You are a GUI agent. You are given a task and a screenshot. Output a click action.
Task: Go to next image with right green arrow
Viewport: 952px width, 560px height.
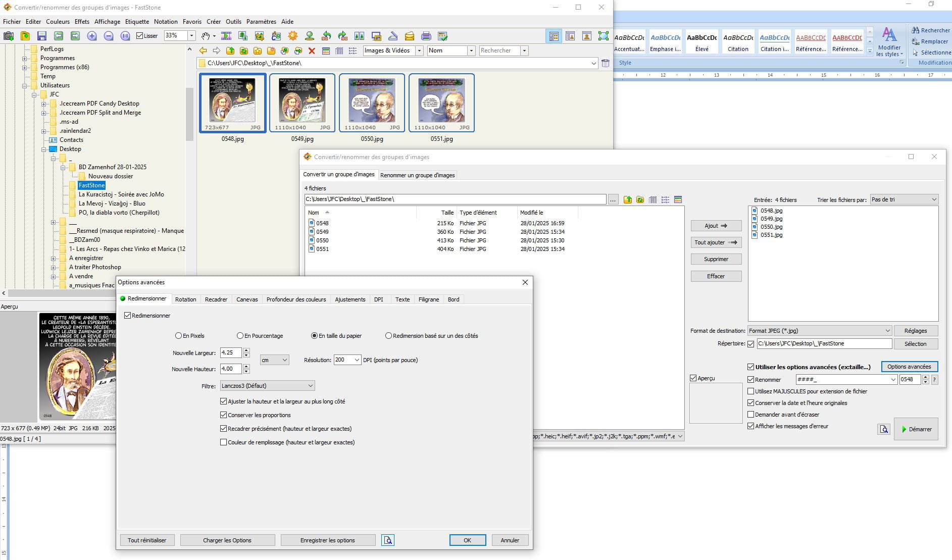click(75, 36)
